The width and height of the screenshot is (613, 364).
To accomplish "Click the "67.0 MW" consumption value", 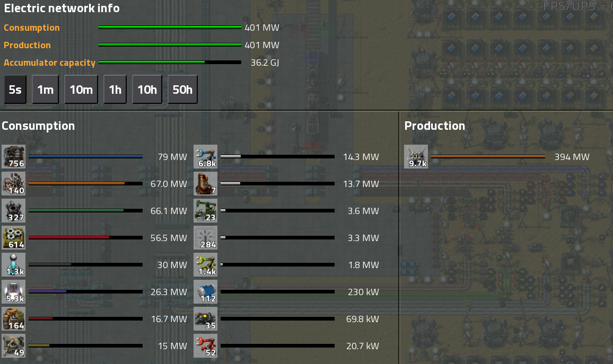I will tap(169, 183).
